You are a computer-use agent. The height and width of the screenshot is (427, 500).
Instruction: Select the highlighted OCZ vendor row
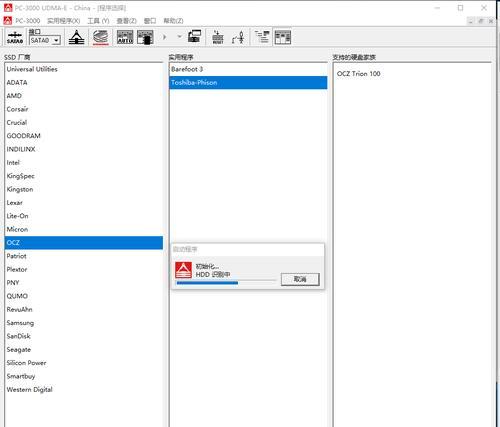pyautogui.click(x=84, y=243)
